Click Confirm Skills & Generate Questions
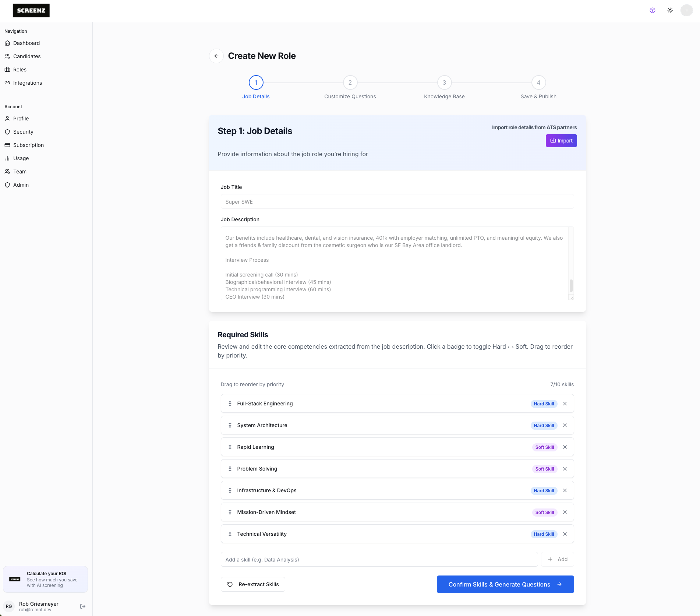Screen dimensions: 700x616 click(x=505, y=584)
